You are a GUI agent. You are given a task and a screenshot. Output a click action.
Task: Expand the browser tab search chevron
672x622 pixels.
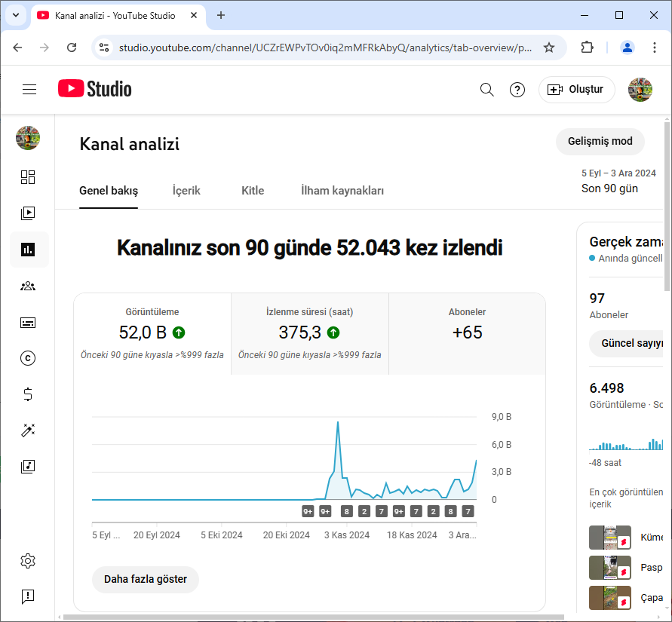pyautogui.click(x=16, y=15)
